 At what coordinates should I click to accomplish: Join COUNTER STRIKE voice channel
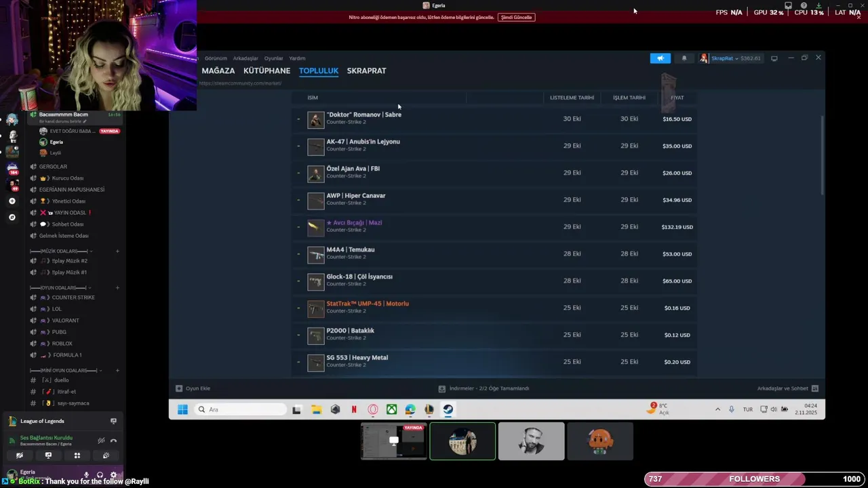73,298
